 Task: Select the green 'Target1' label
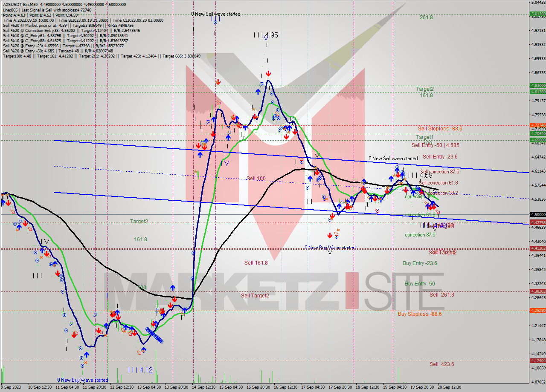coord(425,137)
